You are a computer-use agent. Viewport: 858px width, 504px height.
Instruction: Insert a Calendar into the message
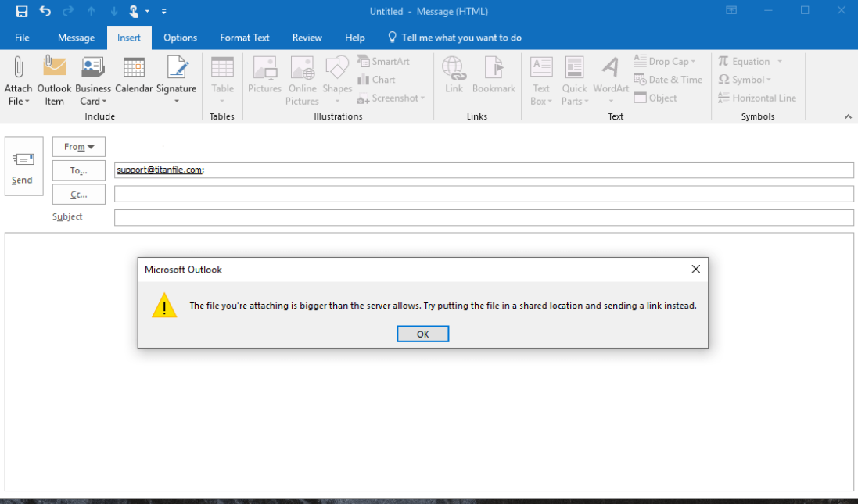click(134, 79)
